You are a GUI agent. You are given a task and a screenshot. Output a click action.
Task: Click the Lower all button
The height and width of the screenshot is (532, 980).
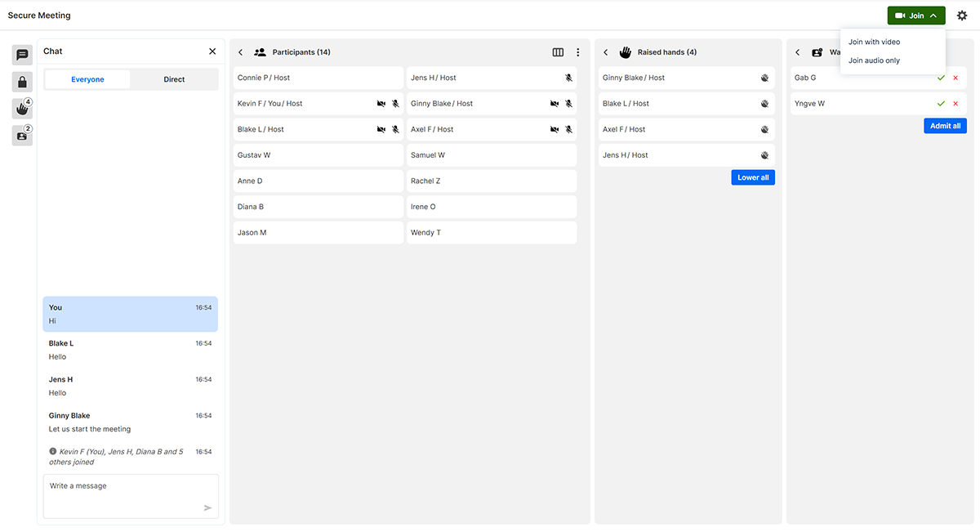752,177
